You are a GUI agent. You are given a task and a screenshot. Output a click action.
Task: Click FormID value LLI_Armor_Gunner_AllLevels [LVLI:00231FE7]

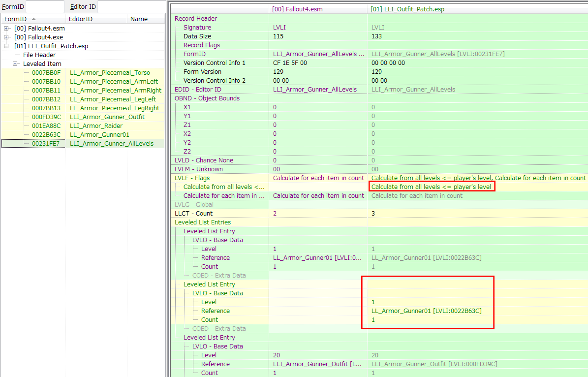[x=438, y=54]
